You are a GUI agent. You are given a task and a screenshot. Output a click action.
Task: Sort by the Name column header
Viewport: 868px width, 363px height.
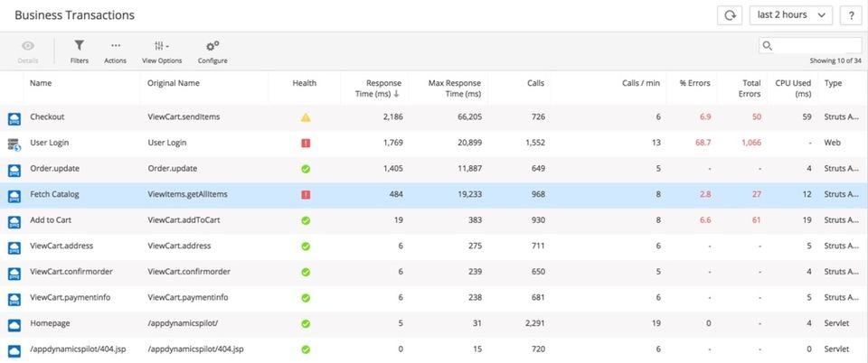pyautogui.click(x=40, y=83)
